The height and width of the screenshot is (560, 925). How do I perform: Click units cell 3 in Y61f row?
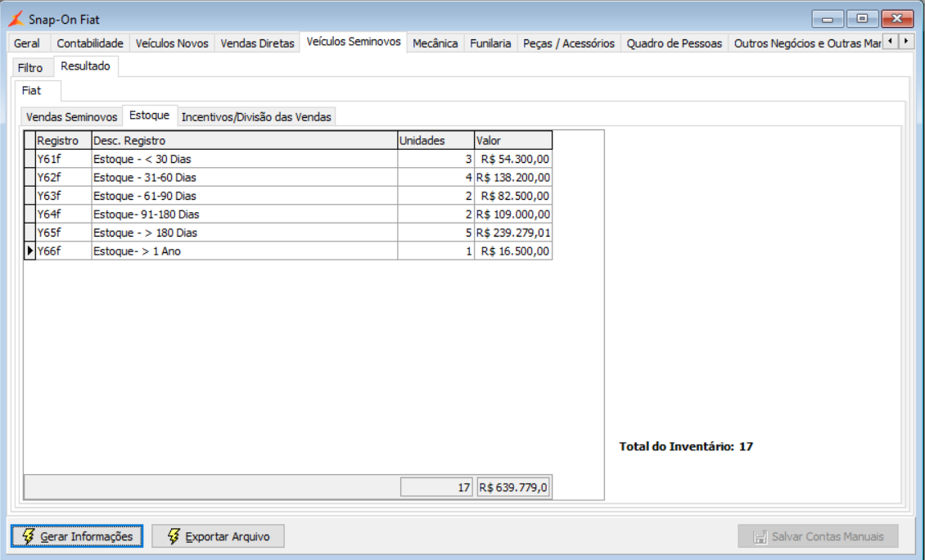(x=436, y=159)
